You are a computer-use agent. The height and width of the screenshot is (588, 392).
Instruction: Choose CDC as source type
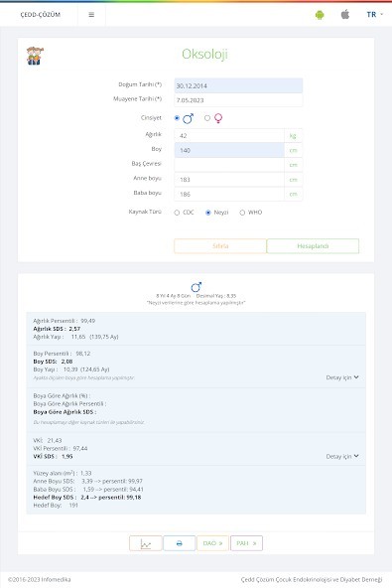click(177, 213)
